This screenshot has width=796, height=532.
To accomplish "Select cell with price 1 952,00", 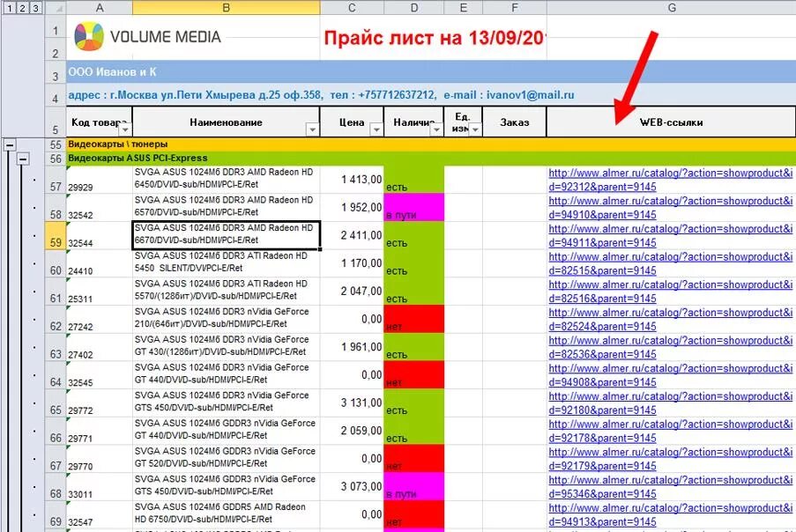I will (352, 207).
